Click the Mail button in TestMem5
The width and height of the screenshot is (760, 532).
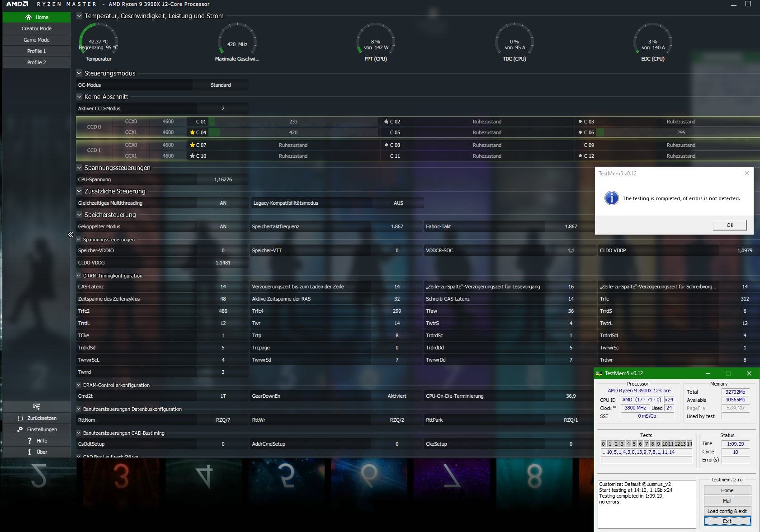coord(727,501)
